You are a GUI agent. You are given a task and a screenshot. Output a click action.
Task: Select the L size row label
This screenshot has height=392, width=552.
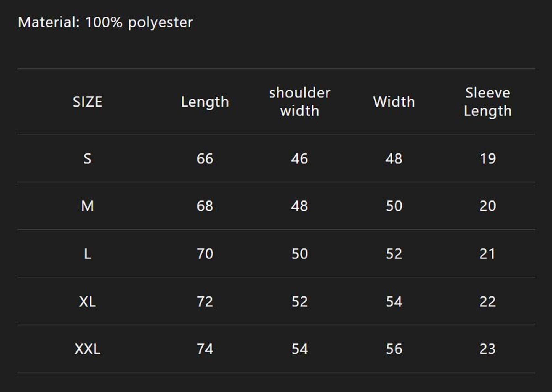point(87,254)
